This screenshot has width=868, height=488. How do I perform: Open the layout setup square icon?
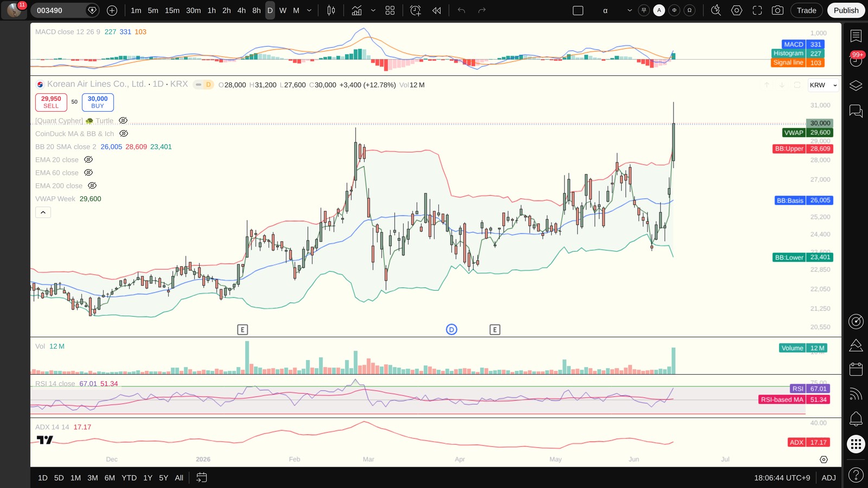pos(578,10)
